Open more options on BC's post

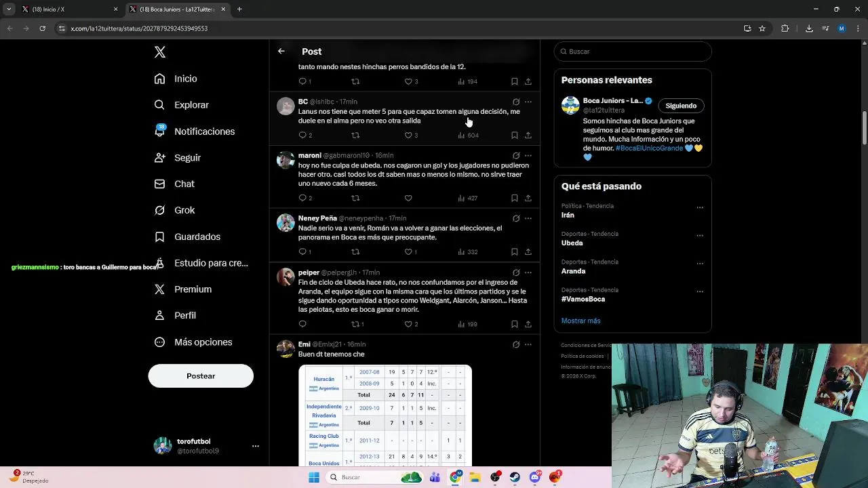(528, 102)
